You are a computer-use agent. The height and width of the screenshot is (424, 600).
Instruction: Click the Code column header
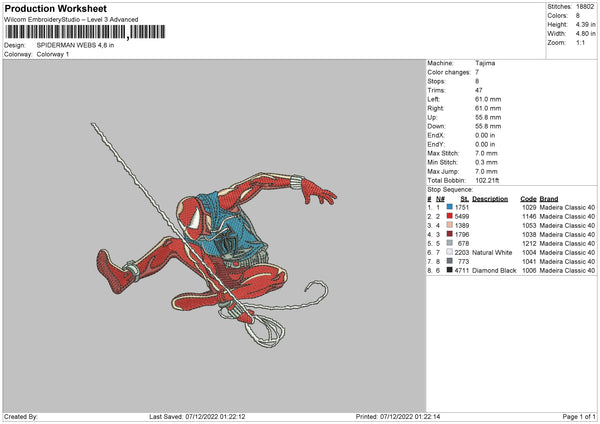[x=529, y=198]
